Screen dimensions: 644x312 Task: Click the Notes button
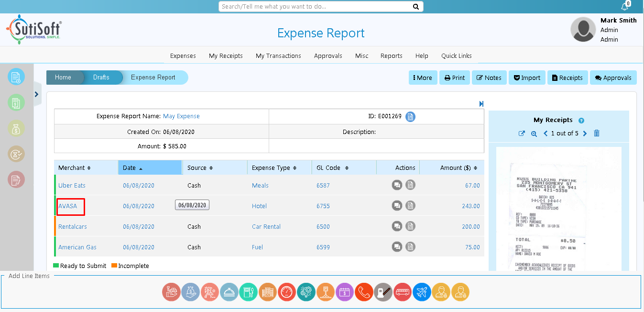click(489, 78)
